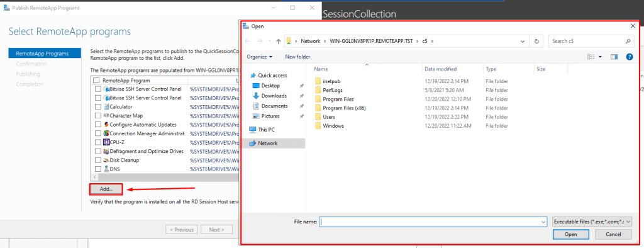This screenshot has height=248, width=644.
Task: Click the Configure Automatic Updates icon
Action: [106, 125]
